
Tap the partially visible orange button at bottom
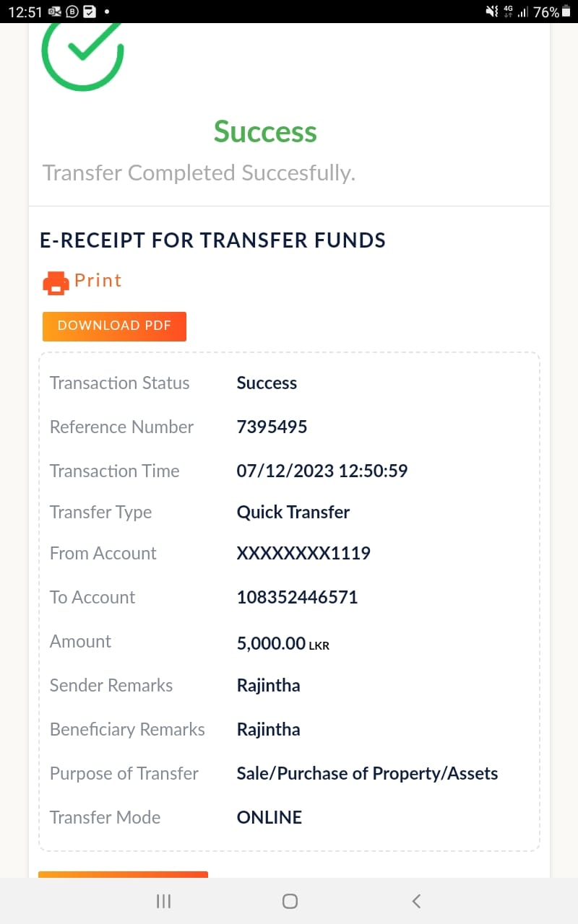pos(123,875)
